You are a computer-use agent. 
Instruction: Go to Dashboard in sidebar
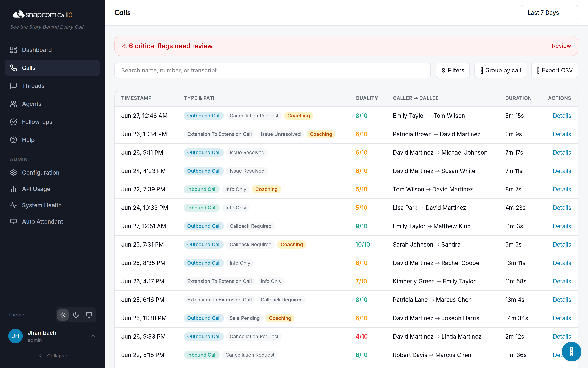coord(52,50)
